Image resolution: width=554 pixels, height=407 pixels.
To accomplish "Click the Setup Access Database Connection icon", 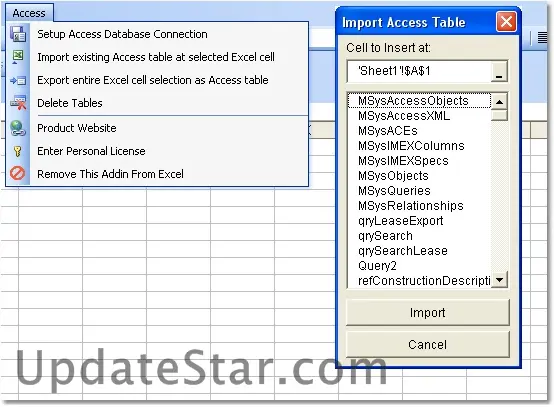I will pyautogui.click(x=18, y=34).
